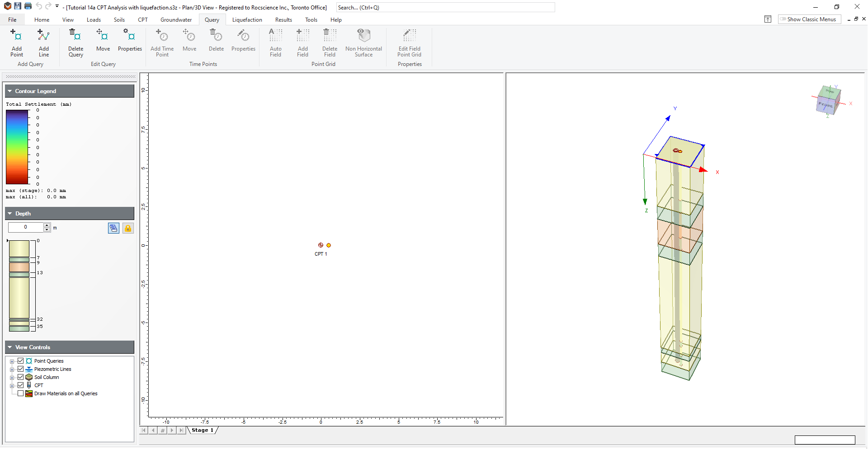
Task: Select the Move tool in Edit Query
Action: [x=103, y=43]
